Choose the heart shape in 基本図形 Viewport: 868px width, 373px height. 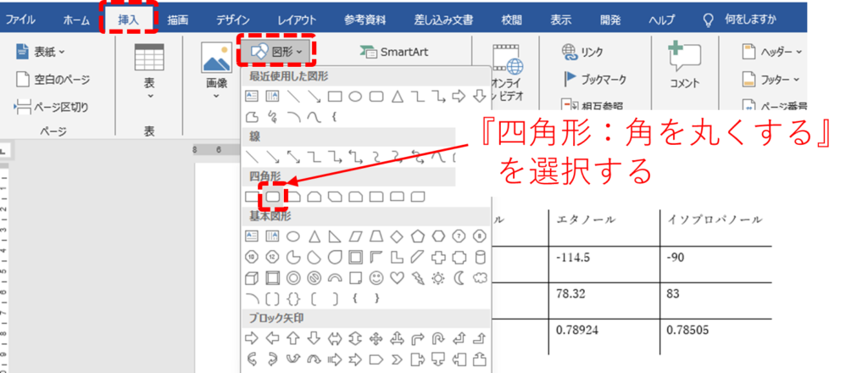tap(397, 277)
